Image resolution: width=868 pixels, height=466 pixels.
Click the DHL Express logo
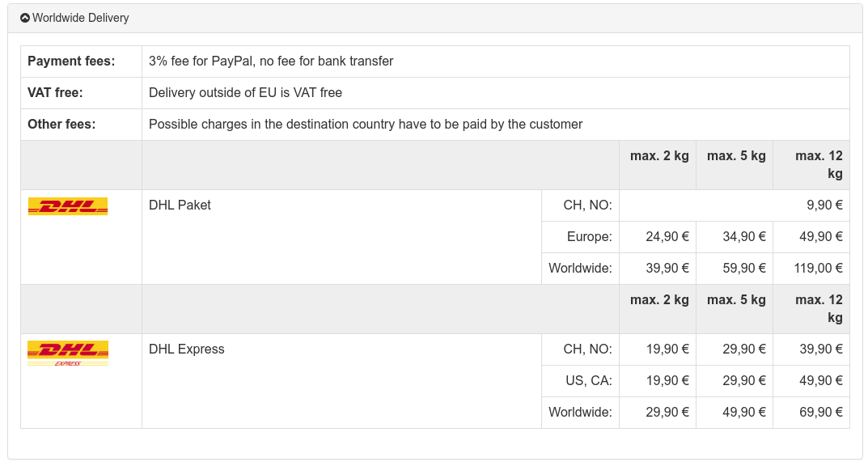coord(68,353)
